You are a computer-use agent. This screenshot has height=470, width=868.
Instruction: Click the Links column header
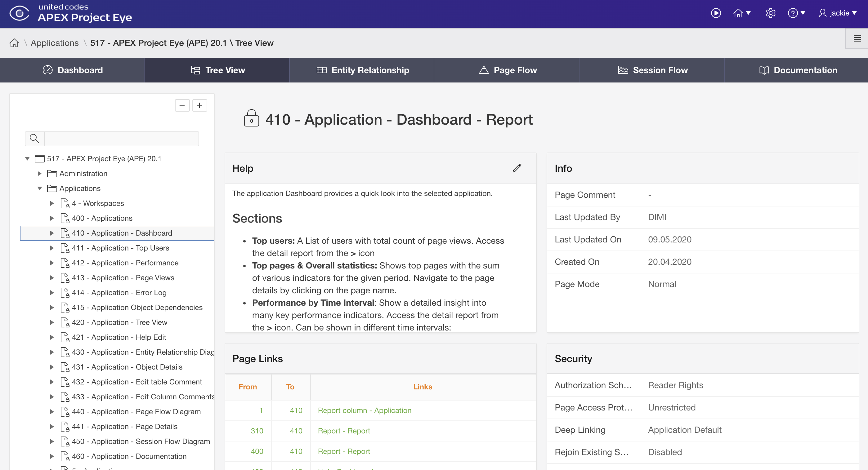423,387
